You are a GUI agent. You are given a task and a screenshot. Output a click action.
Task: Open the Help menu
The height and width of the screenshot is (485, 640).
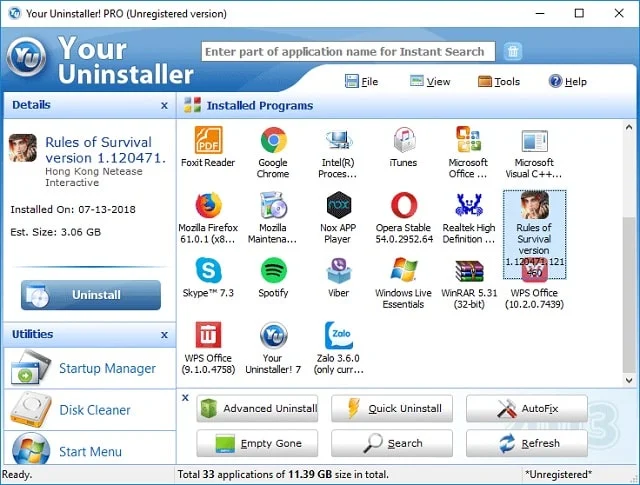coord(568,81)
